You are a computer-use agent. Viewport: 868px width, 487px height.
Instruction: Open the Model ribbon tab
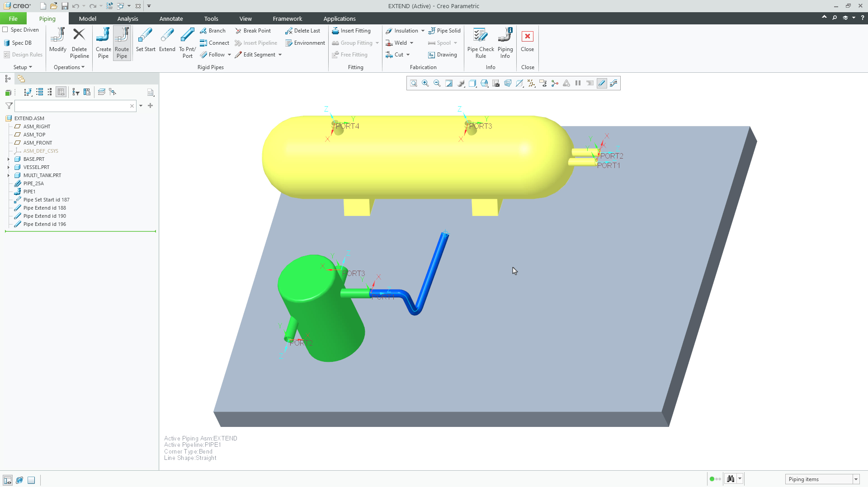click(x=87, y=19)
